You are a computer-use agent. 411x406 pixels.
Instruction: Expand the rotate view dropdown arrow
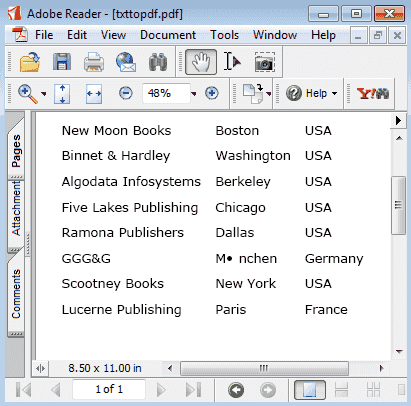(268, 94)
